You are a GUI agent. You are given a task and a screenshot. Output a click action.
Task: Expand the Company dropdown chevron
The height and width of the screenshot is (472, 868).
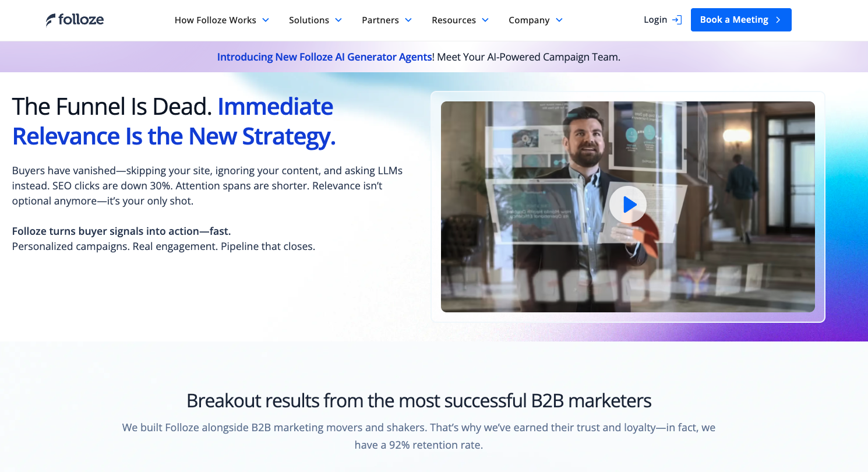[559, 20]
